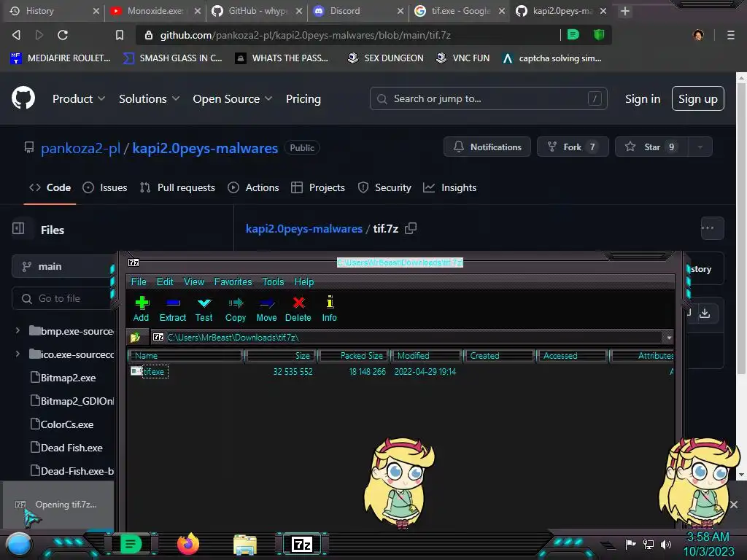
Task: Click the up-folder icon beside 7-Zip path
Action: (135, 337)
